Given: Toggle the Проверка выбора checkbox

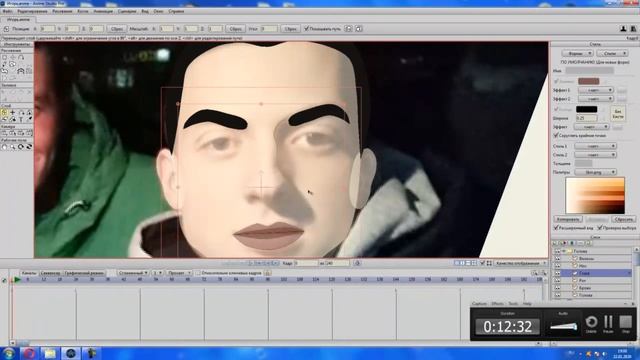Looking at the screenshot, I should [600, 228].
